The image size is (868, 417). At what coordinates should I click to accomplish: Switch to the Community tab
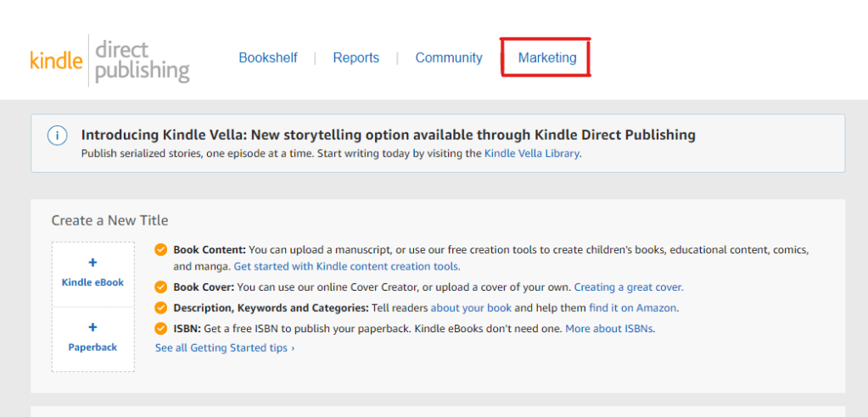[x=449, y=58]
